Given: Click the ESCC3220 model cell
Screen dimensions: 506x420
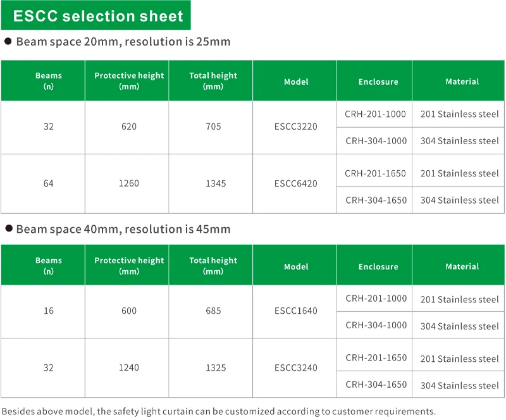Looking at the screenshot, I should (x=295, y=127).
